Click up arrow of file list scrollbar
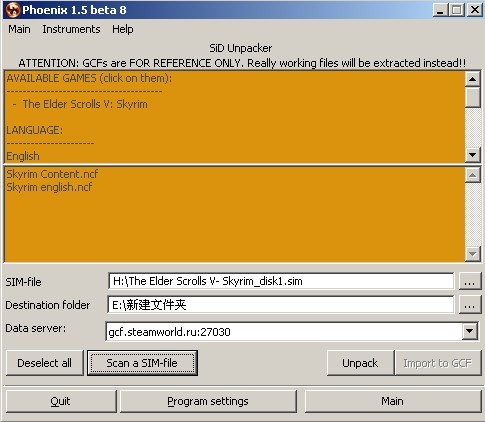This screenshot has height=422, width=485. tap(473, 174)
